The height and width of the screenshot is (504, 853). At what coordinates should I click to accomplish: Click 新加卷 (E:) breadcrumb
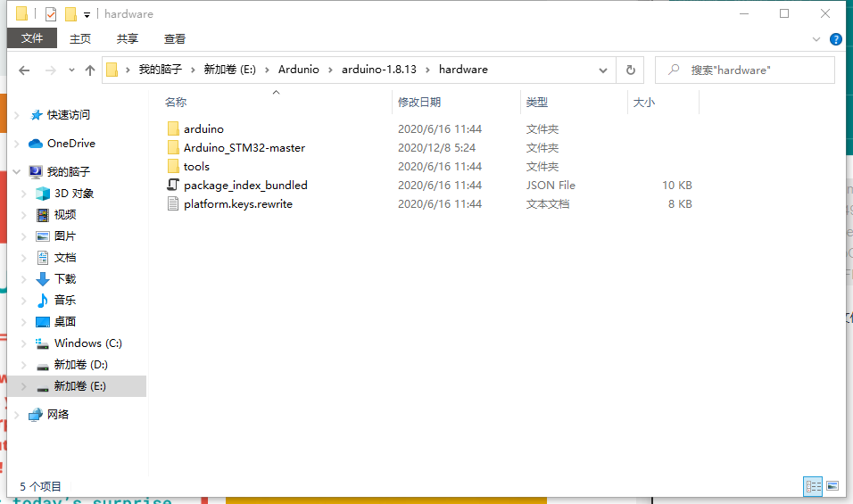tap(229, 70)
